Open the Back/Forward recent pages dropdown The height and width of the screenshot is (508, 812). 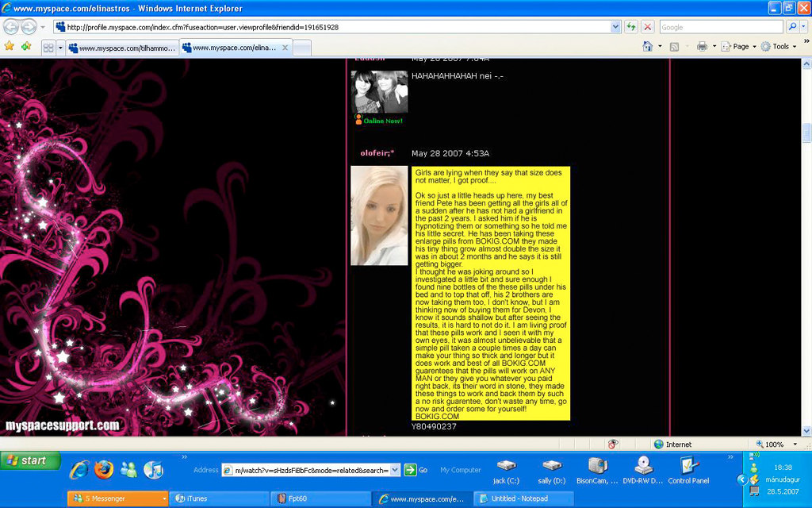tap(43, 27)
